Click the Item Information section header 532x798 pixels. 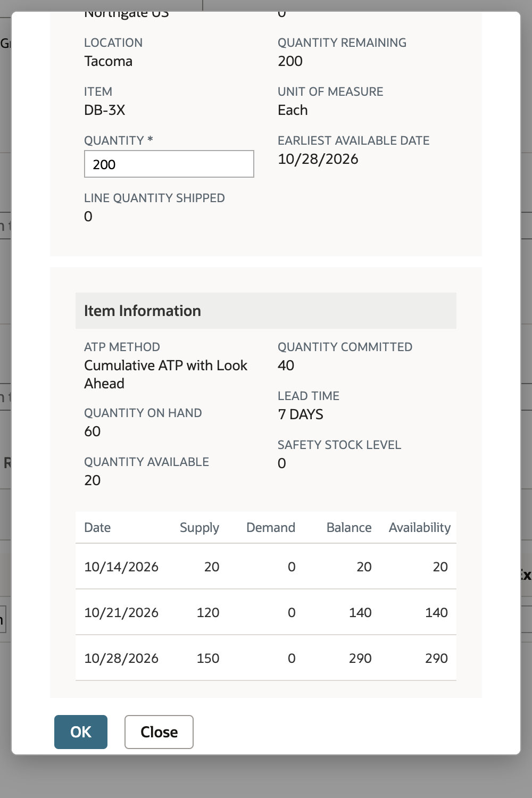(266, 311)
